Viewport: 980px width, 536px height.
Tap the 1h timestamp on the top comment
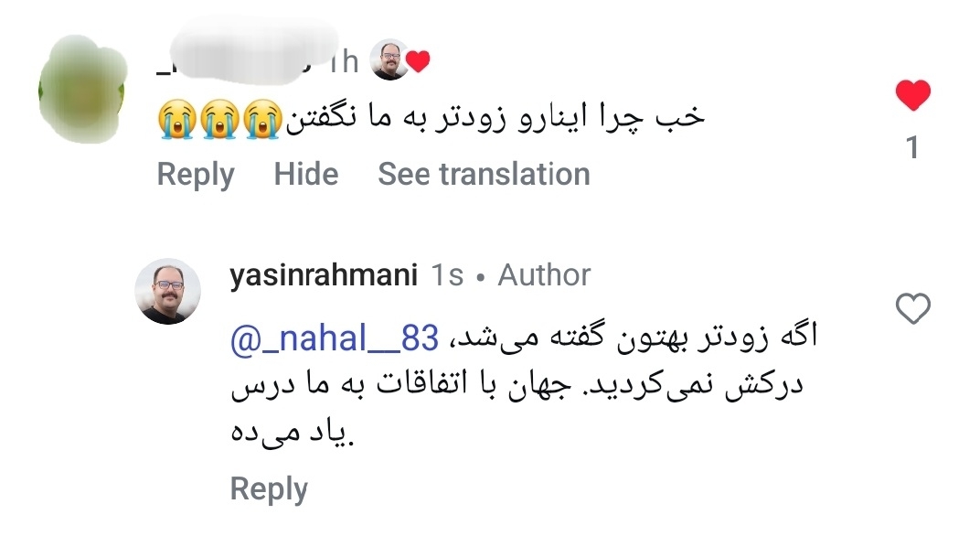[343, 61]
